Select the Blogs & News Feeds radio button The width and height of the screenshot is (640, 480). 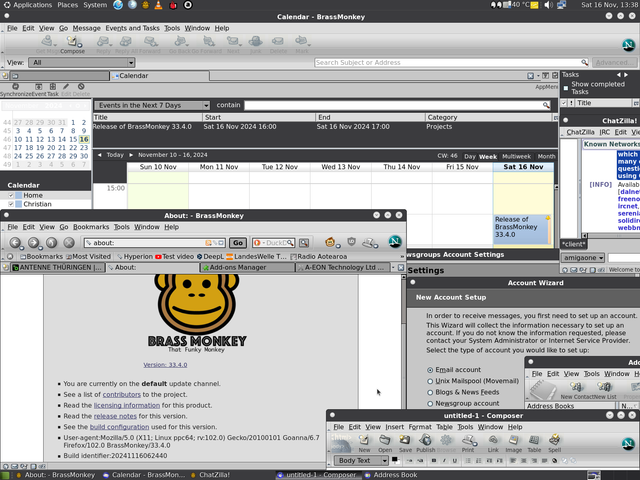coord(430,392)
